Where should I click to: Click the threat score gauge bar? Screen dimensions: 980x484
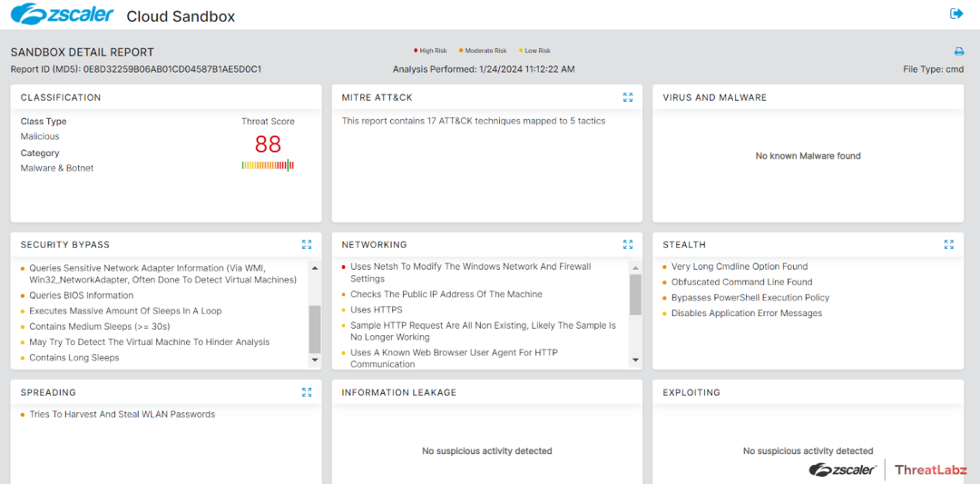[268, 165]
